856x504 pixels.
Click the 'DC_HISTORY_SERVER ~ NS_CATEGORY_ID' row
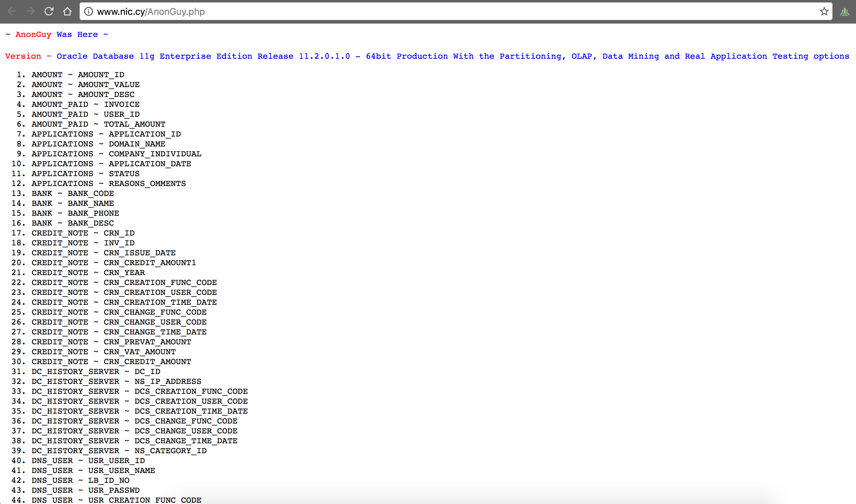[x=119, y=451]
